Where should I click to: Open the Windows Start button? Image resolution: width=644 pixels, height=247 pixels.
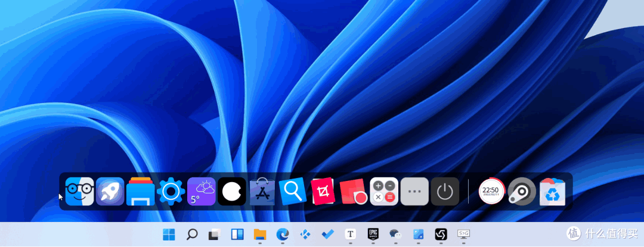coord(169,235)
